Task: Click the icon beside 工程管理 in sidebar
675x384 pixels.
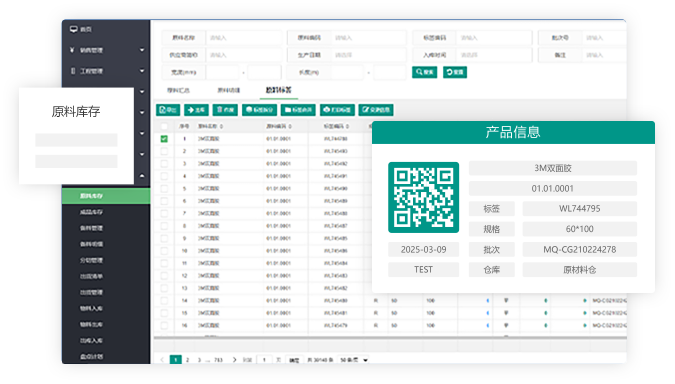Action: [x=73, y=71]
